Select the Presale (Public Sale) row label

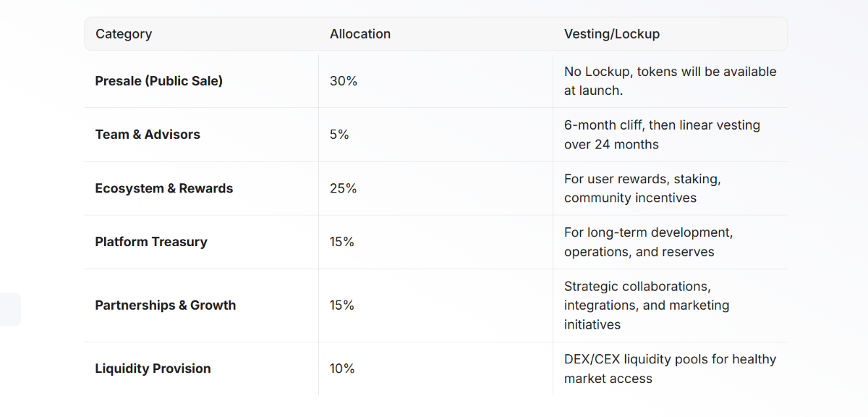click(x=158, y=81)
